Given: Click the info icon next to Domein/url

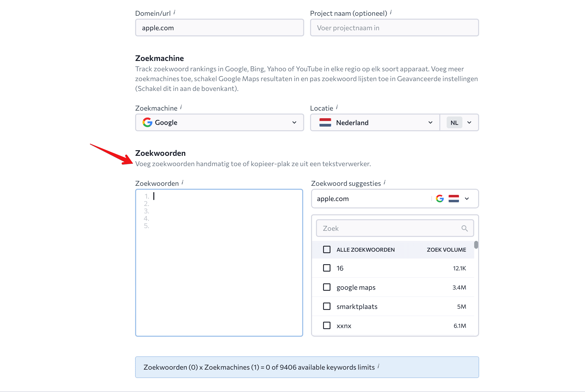Looking at the screenshot, I should tap(174, 12).
